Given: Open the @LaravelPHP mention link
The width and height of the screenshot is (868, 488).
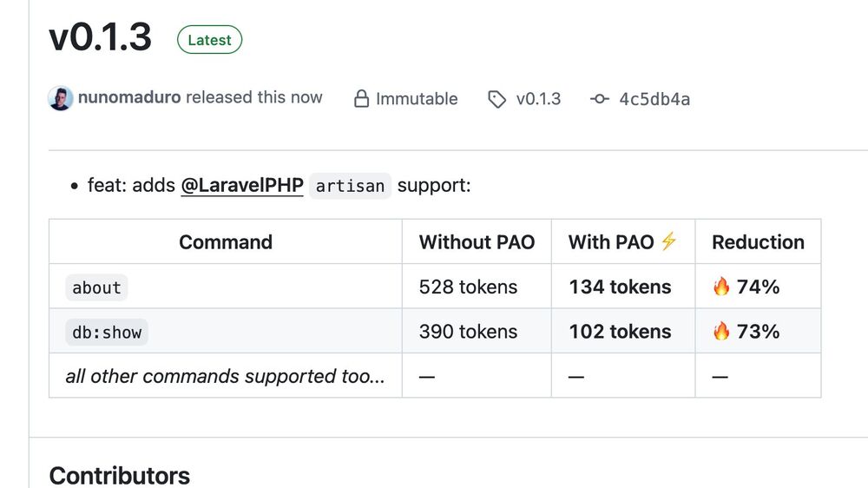Looking at the screenshot, I should pos(242,186).
